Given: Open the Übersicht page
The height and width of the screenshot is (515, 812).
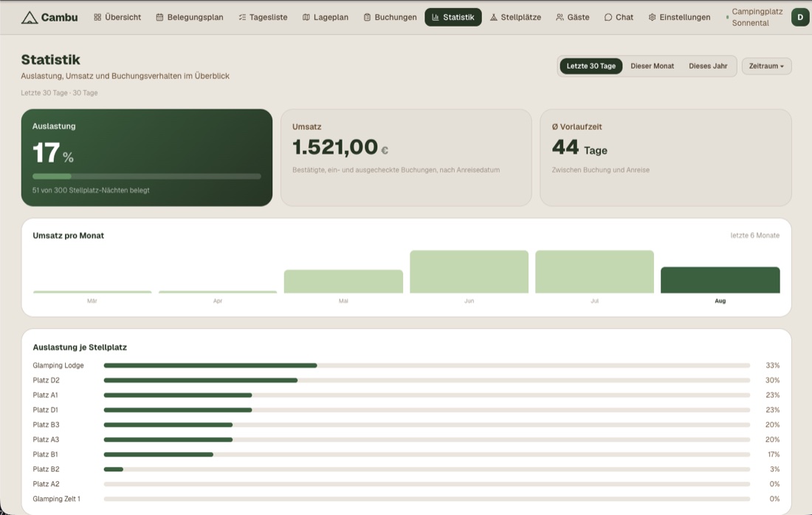Looking at the screenshot, I should [117, 17].
